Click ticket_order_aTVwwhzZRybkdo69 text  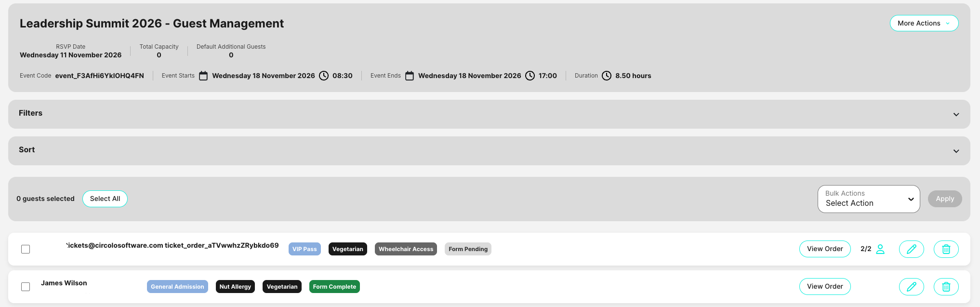222,245
